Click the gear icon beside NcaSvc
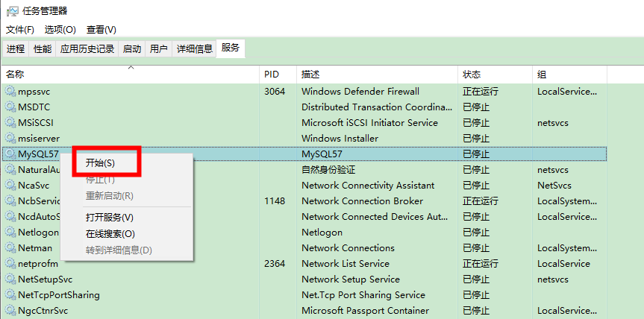644x319 pixels. point(10,185)
